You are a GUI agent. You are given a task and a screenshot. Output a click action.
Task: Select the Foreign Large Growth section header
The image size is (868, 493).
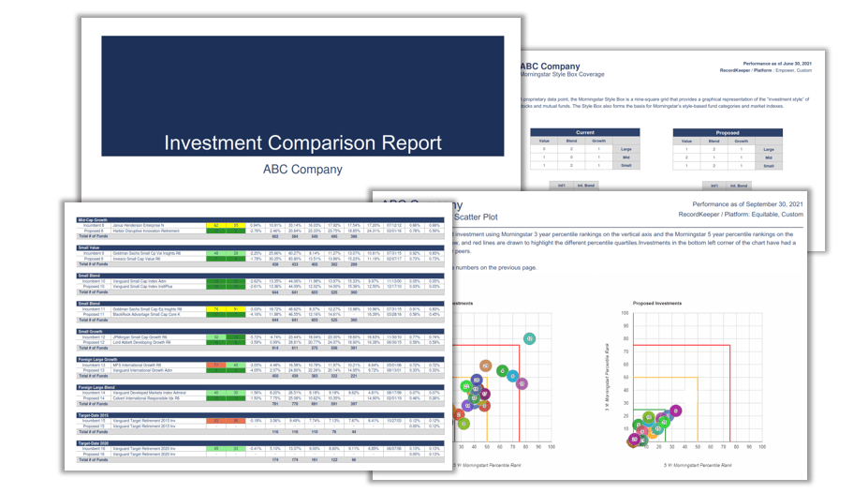(98, 359)
